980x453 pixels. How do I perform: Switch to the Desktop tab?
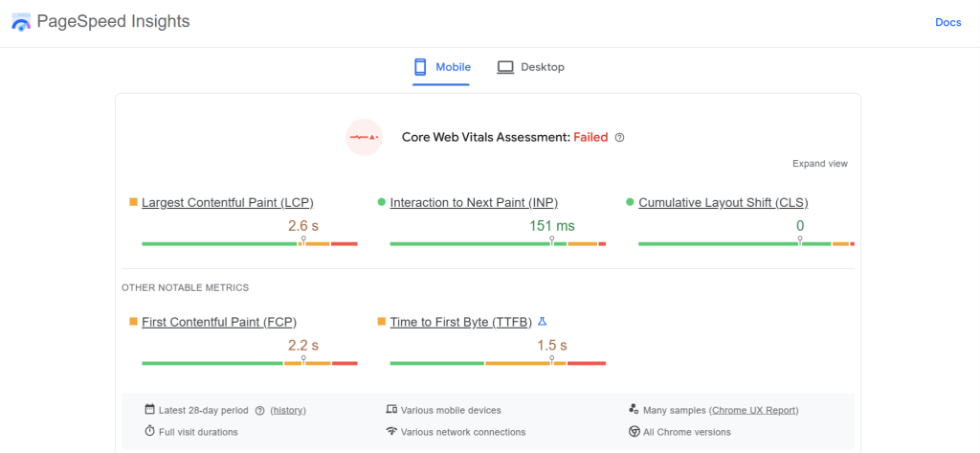point(530,67)
